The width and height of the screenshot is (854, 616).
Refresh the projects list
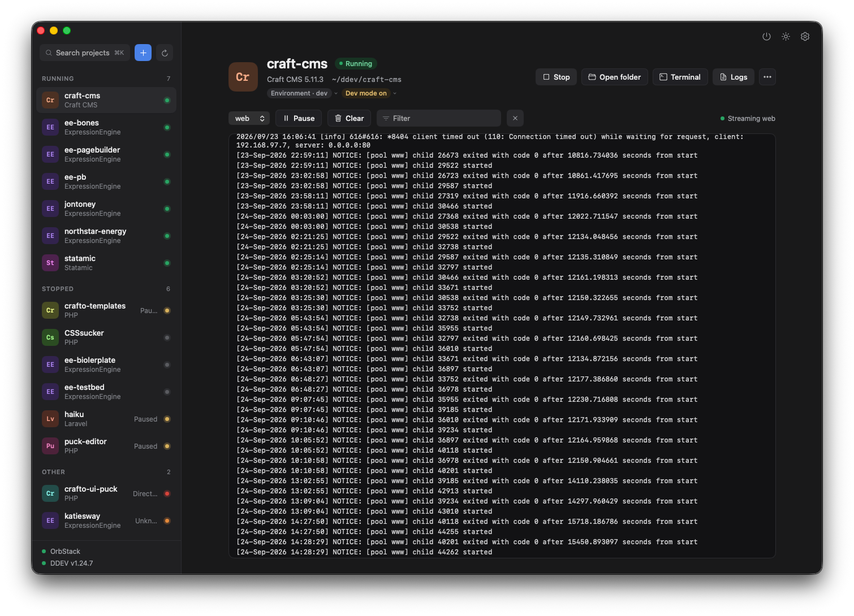point(165,53)
